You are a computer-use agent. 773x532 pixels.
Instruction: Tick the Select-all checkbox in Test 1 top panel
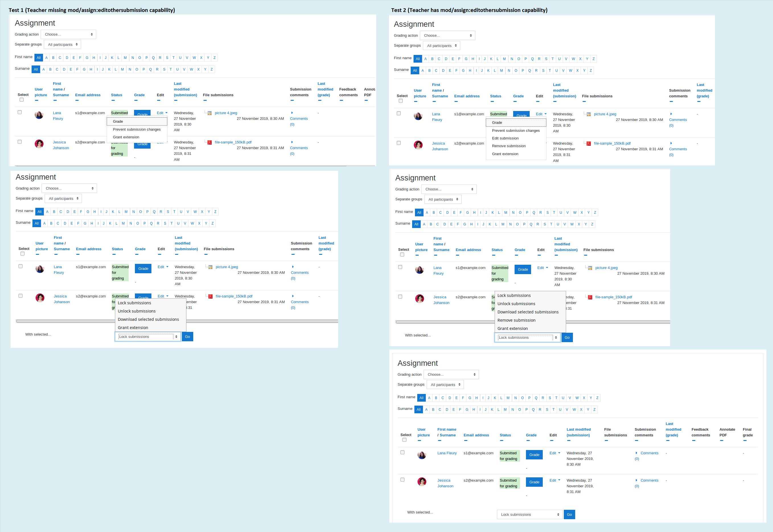pos(22,100)
